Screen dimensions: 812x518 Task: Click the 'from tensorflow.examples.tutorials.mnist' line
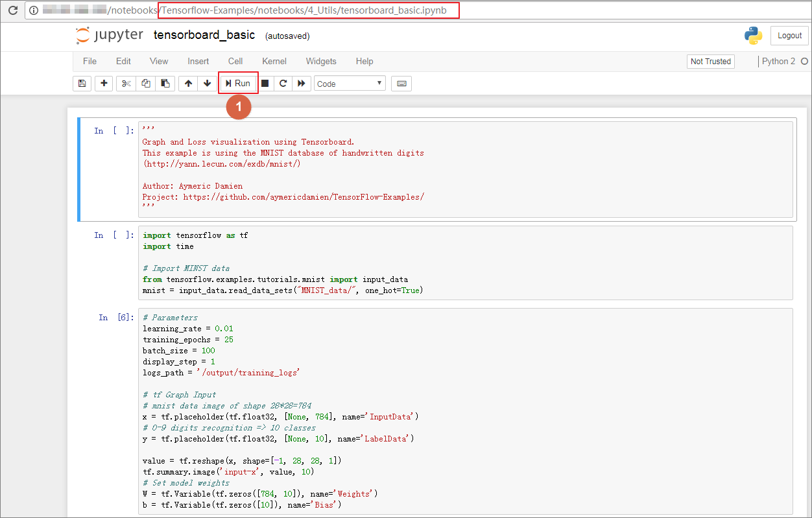click(x=276, y=279)
